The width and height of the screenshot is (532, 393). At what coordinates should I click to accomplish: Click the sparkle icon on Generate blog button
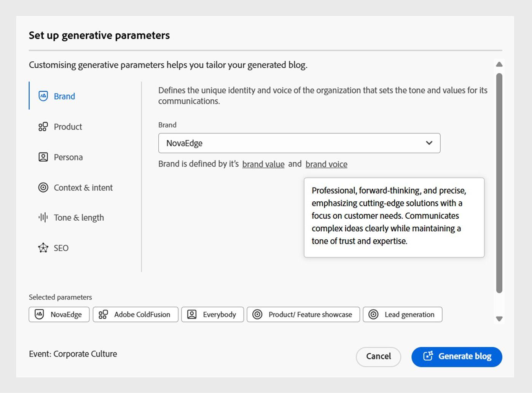point(429,356)
